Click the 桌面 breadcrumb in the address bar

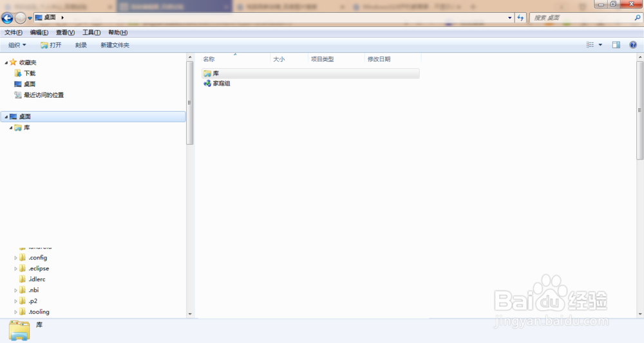coord(50,17)
